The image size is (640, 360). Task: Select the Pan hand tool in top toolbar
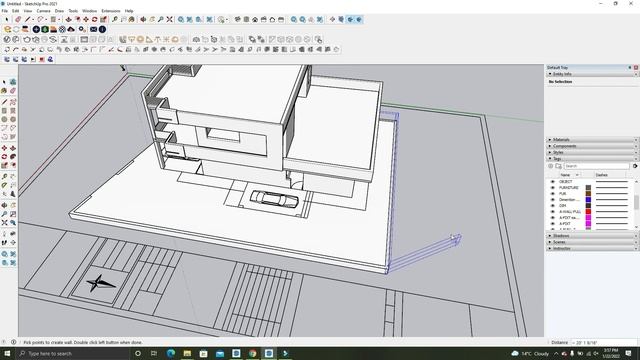[152, 20]
